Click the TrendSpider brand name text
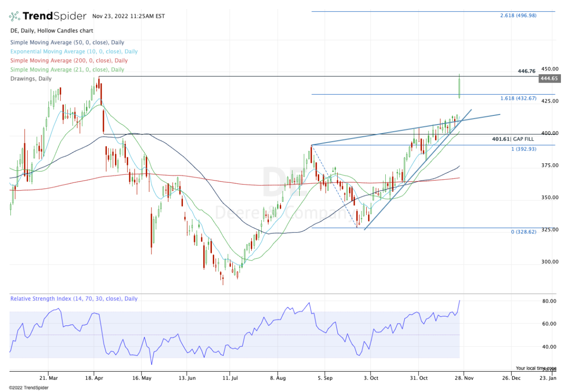 pyautogui.click(x=55, y=16)
